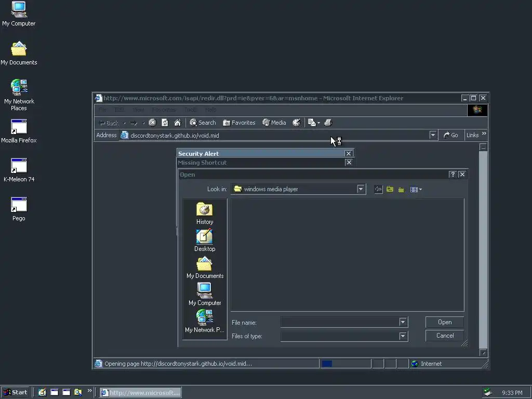The image size is (532, 399).
Task: Launch the Pego desktop shortcut
Action: click(x=19, y=209)
